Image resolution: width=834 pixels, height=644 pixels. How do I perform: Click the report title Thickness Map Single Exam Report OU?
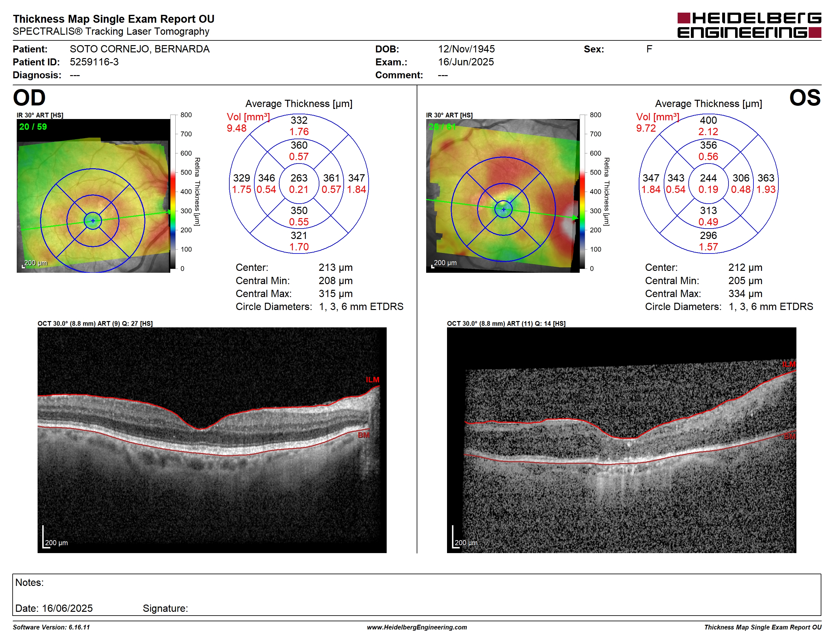[114, 19]
